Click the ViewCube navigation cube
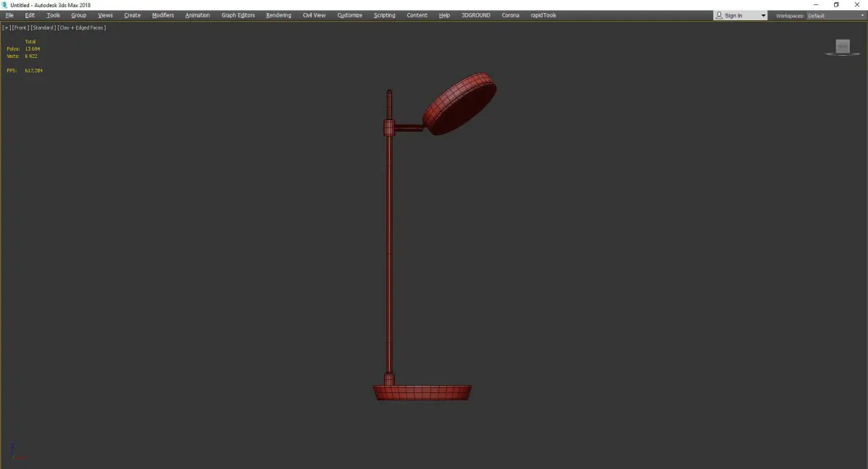Viewport: 868px width, 469px height. point(843,46)
